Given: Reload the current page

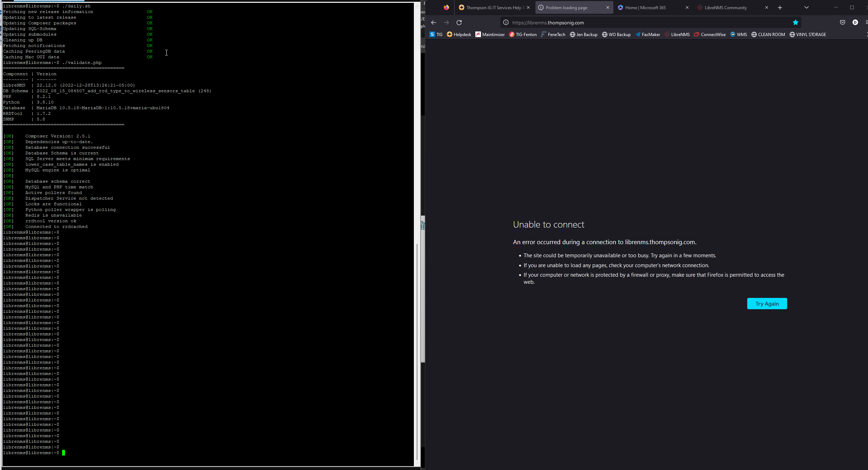Looking at the screenshot, I should click(459, 23).
